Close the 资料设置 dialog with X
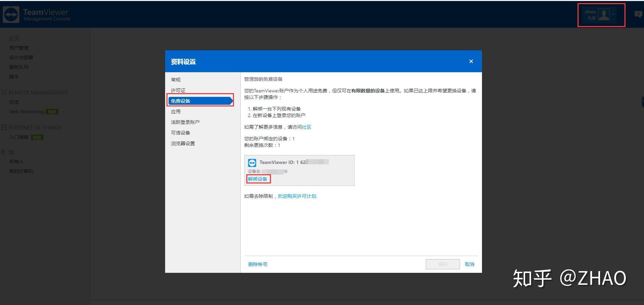644x305 pixels. pos(471,61)
